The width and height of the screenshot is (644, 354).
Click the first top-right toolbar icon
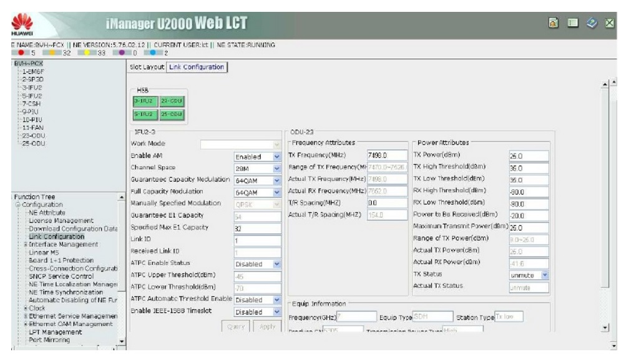(x=554, y=23)
